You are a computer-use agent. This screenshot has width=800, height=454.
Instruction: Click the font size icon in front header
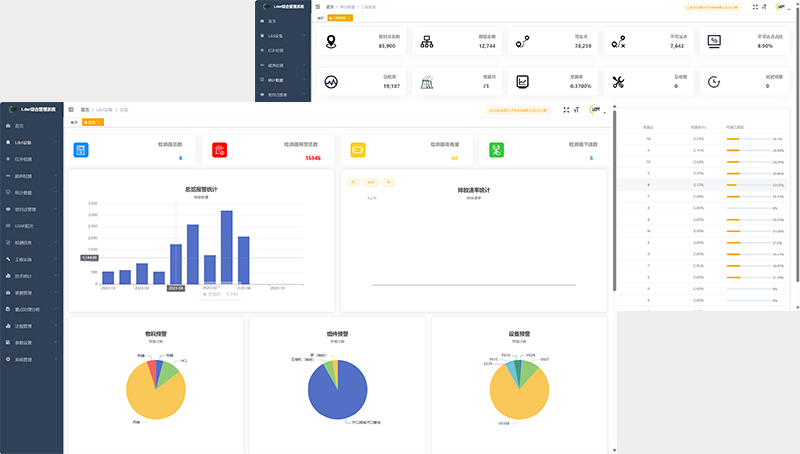[578, 110]
